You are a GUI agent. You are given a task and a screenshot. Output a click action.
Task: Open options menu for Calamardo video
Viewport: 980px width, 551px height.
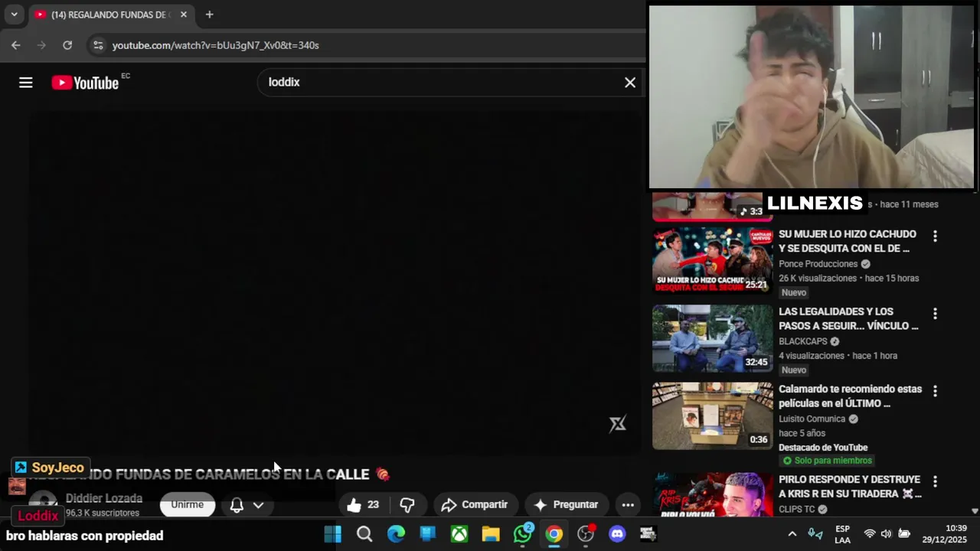tap(935, 391)
